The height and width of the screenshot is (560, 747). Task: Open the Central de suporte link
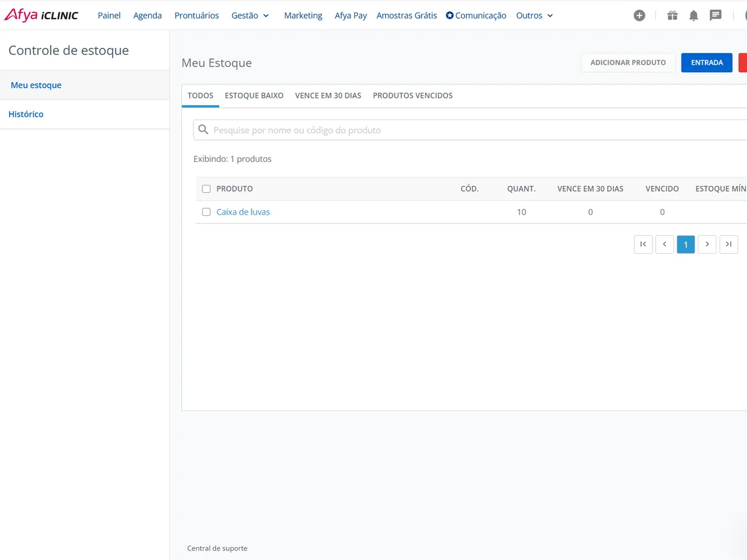[217, 548]
